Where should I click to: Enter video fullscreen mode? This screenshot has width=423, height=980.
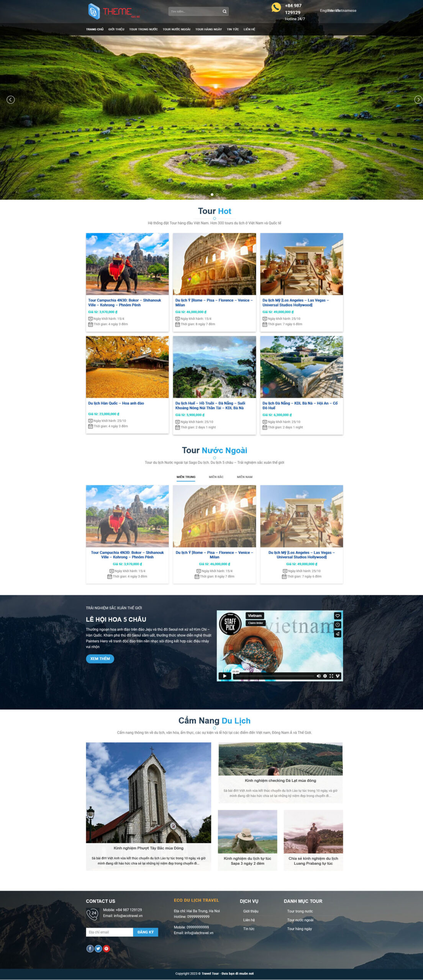coord(331,676)
